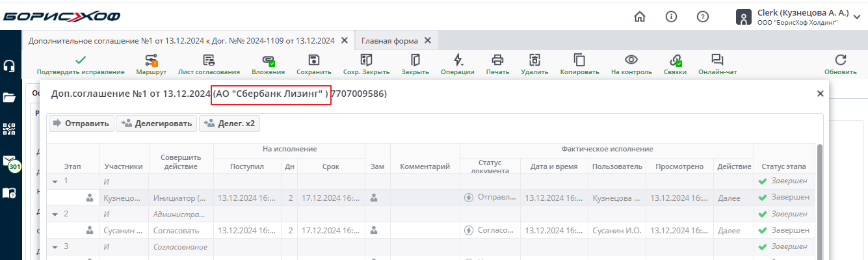Image resolution: width=868 pixels, height=260 pixels.
Task: Click the Делегировать button
Action: pyautogui.click(x=156, y=123)
